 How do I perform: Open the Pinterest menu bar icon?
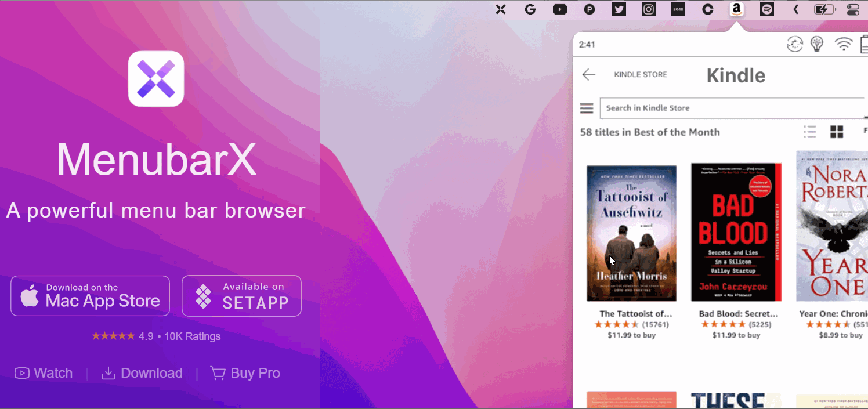point(589,9)
